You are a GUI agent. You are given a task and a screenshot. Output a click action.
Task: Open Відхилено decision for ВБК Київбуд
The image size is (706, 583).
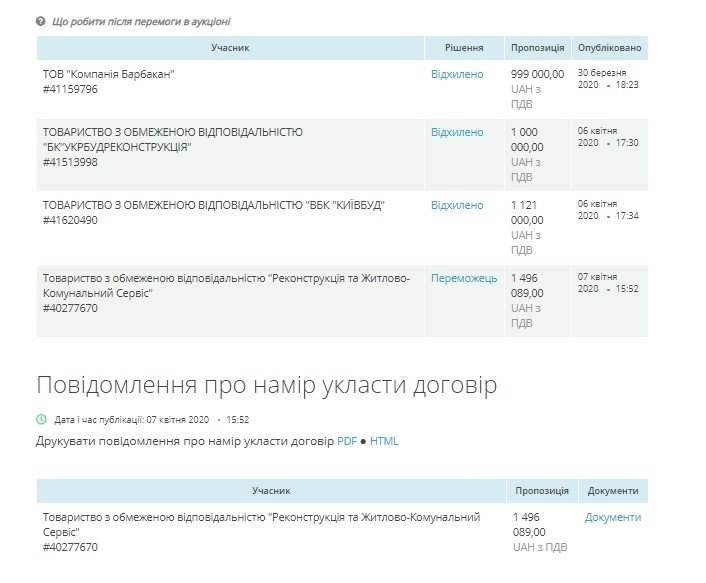(x=457, y=205)
